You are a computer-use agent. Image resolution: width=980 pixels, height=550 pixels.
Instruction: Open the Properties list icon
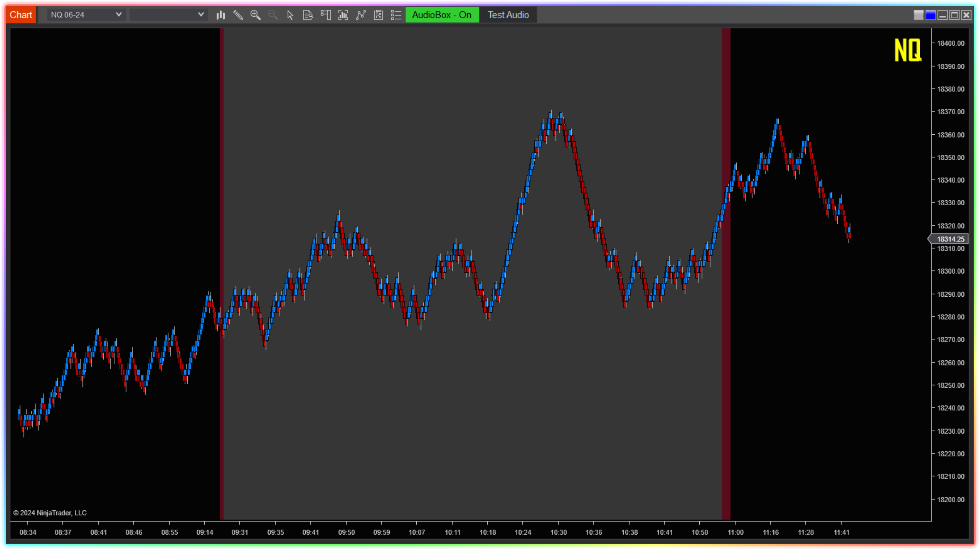pyautogui.click(x=396, y=15)
